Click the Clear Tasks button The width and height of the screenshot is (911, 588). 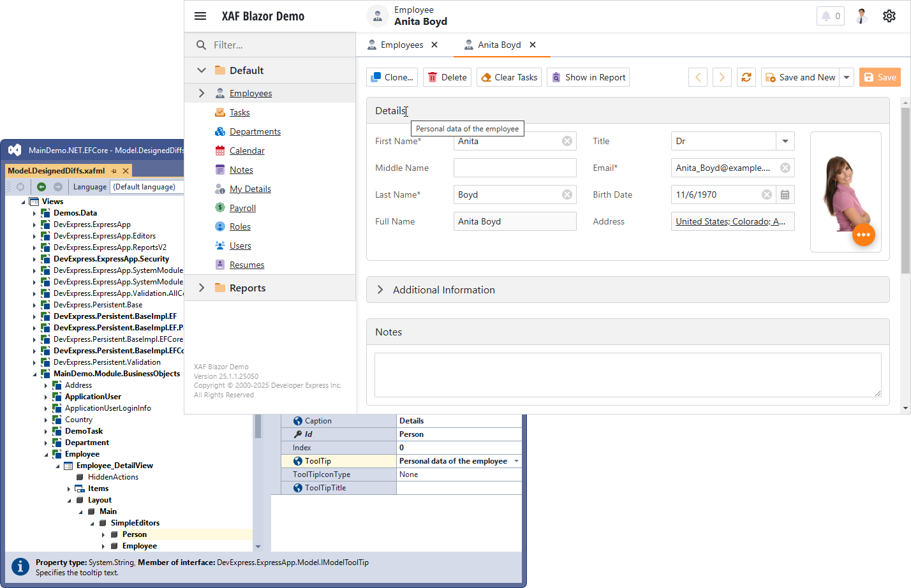pyautogui.click(x=509, y=77)
